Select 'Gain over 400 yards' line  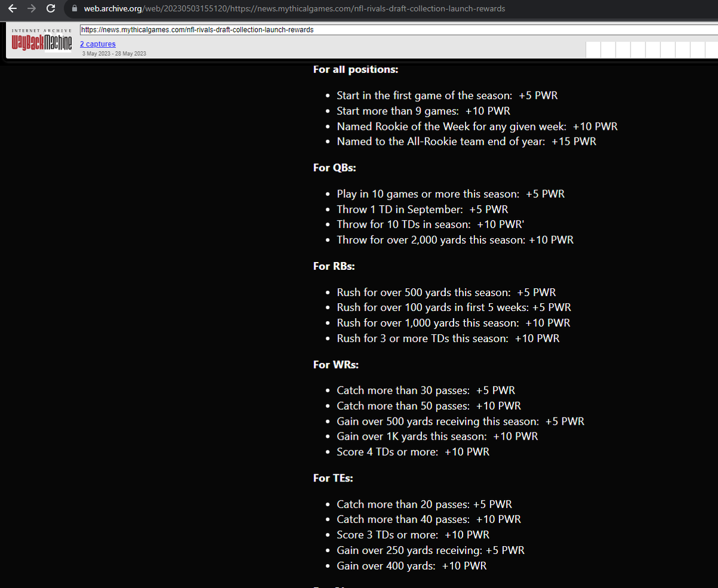(412, 566)
